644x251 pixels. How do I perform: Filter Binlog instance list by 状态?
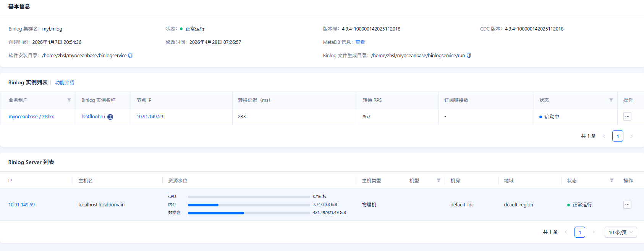611,100
